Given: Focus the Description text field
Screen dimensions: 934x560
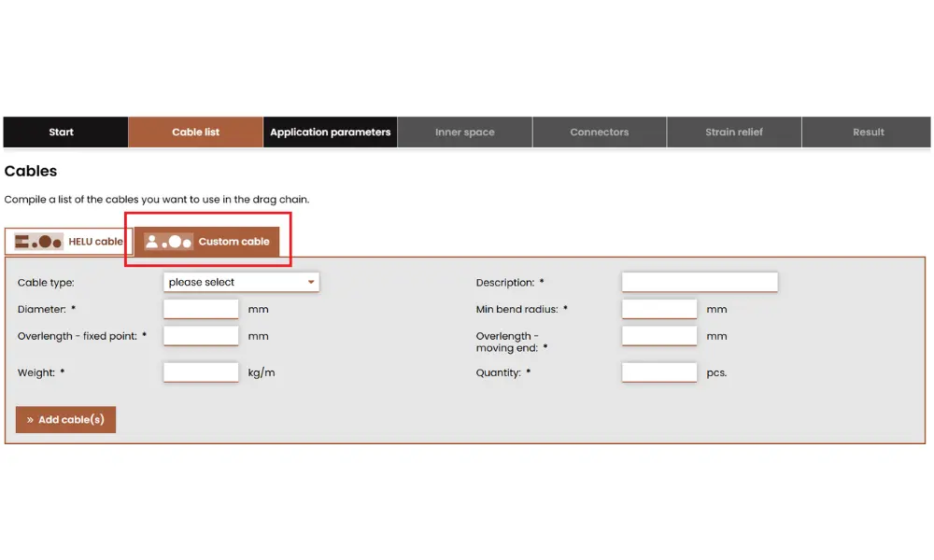Looking at the screenshot, I should [700, 282].
